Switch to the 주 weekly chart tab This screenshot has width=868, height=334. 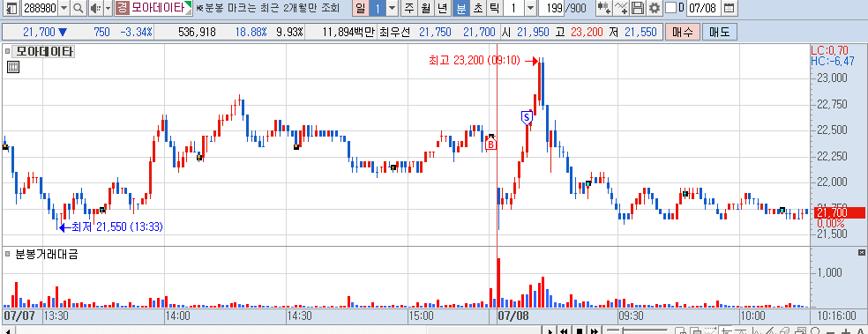(x=409, y=8)
